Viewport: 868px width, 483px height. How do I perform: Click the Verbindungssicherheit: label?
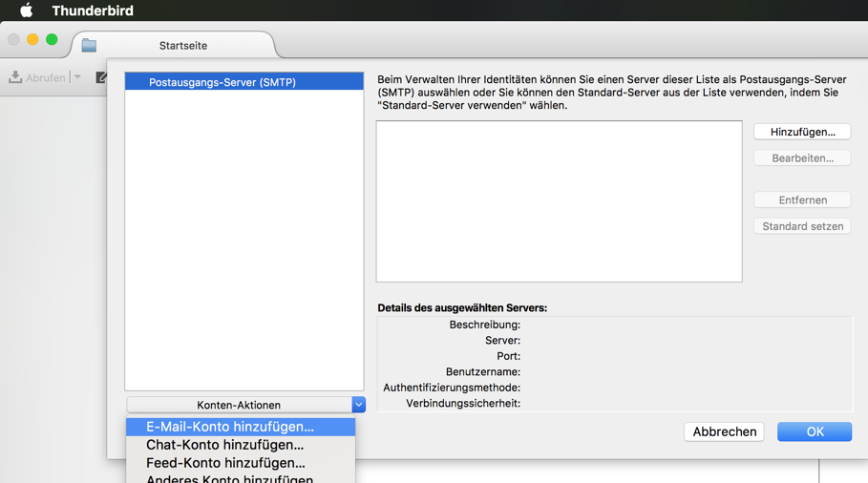[x=463, y=404]
